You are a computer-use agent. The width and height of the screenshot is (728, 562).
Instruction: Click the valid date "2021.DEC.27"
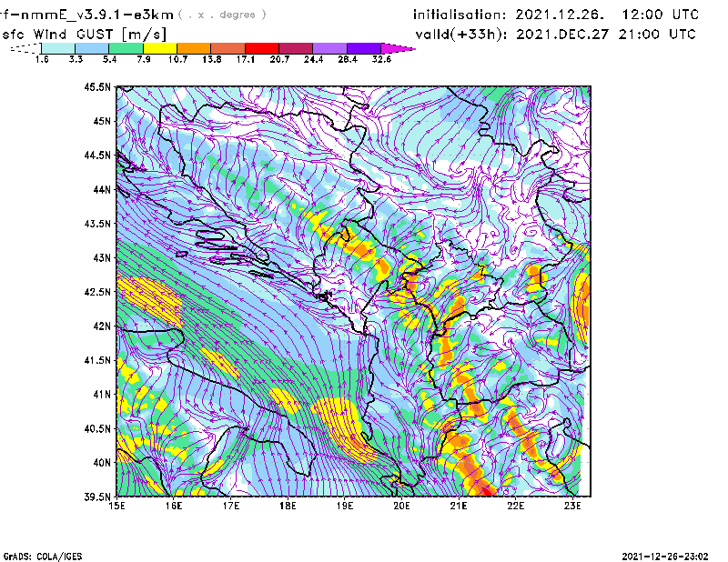pos(562,35)
